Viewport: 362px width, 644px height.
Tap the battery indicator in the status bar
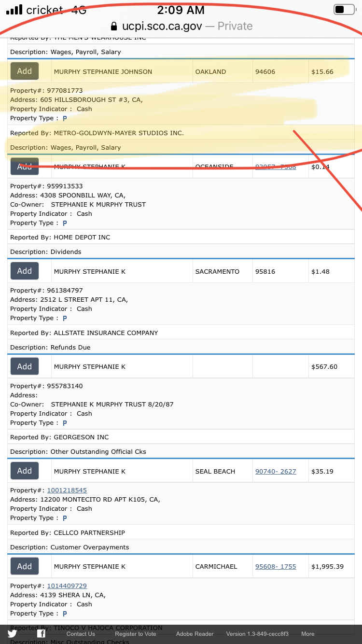click(345, 10)
